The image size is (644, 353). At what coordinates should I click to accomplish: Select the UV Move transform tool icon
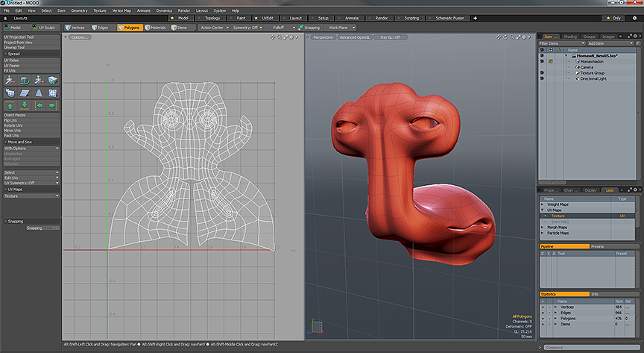[x=10, y=81]
